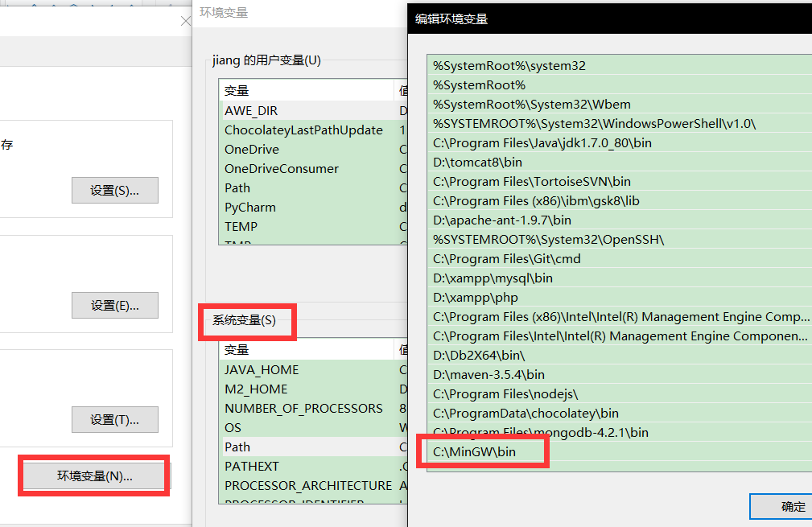Select the OneDriveConsumer variable row

[x=313, y=169]
